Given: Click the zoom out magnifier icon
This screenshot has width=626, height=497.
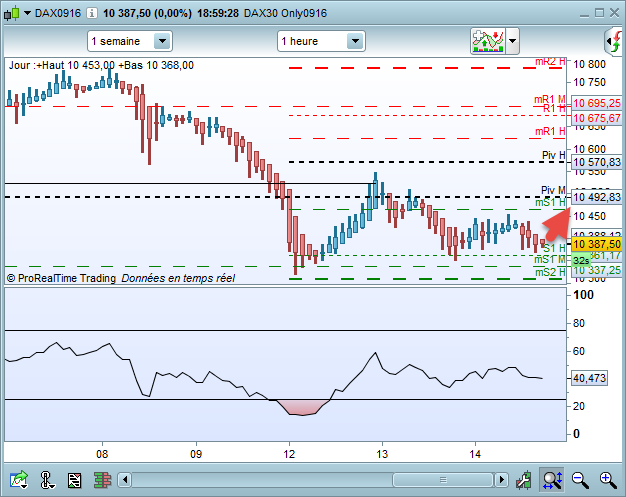Looking at the screenshot, I should 580,480.
